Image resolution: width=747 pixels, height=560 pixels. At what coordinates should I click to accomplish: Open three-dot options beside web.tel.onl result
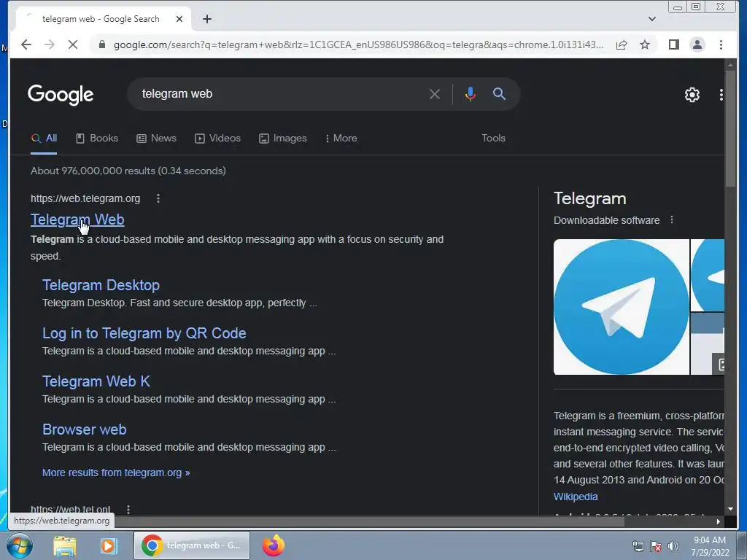(x=128, y=509)
